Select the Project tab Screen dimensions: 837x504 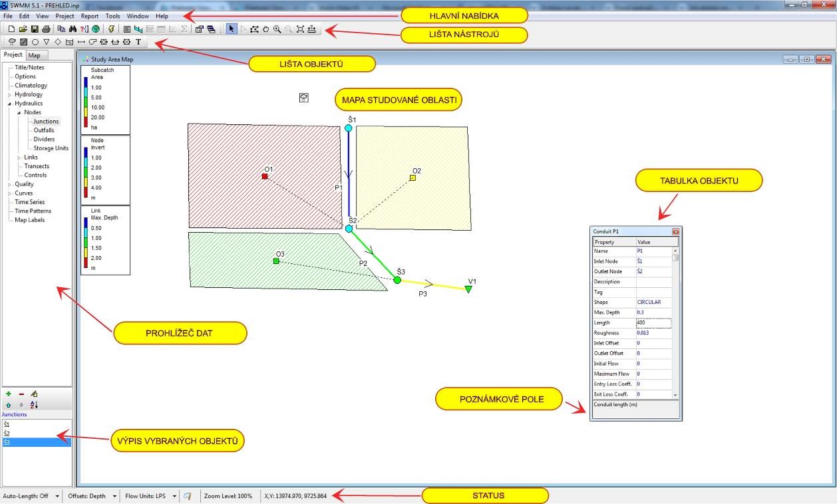pyautogui.click(x=13, y=55)
